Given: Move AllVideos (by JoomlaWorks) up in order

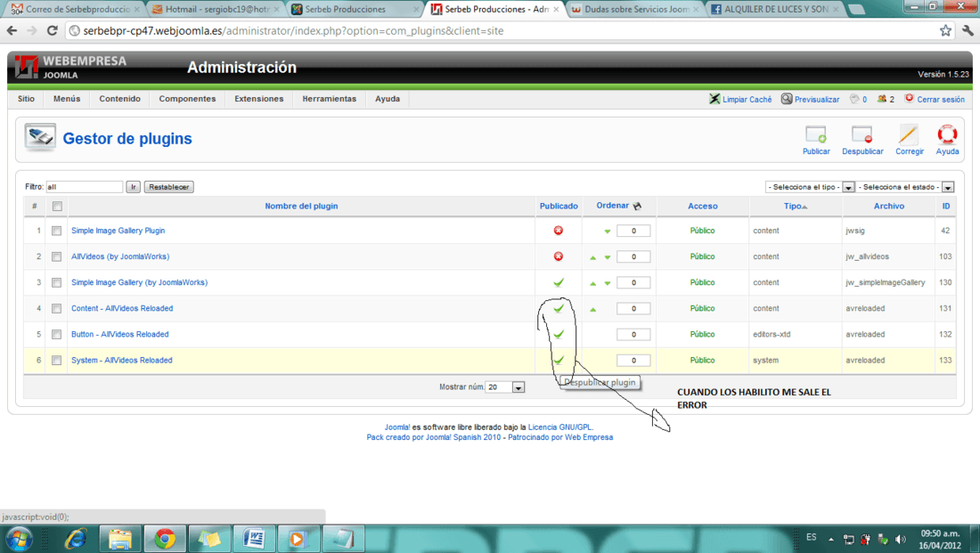Looking at the screenshot, I should click(x=593, y=256).
